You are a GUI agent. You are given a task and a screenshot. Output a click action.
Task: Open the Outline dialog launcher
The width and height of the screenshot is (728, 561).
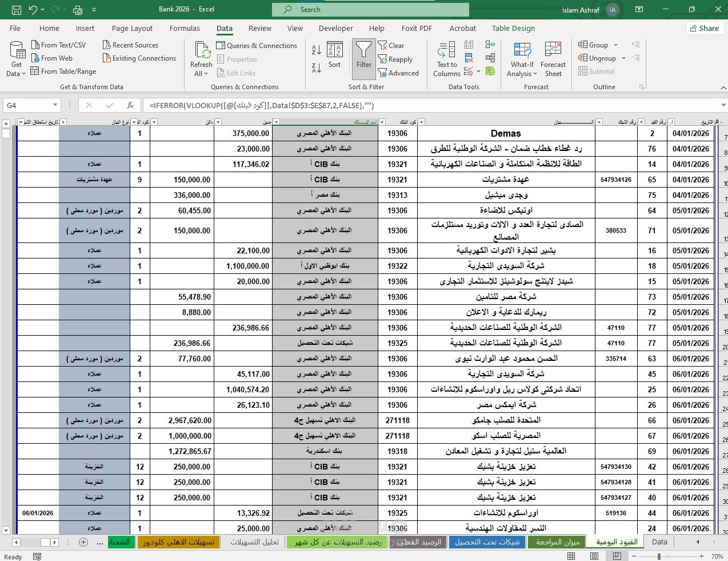[x=642, y=87]
